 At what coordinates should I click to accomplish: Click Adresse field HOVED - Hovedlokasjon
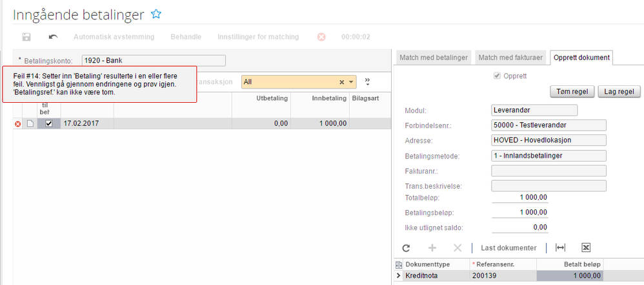[548, 140]
